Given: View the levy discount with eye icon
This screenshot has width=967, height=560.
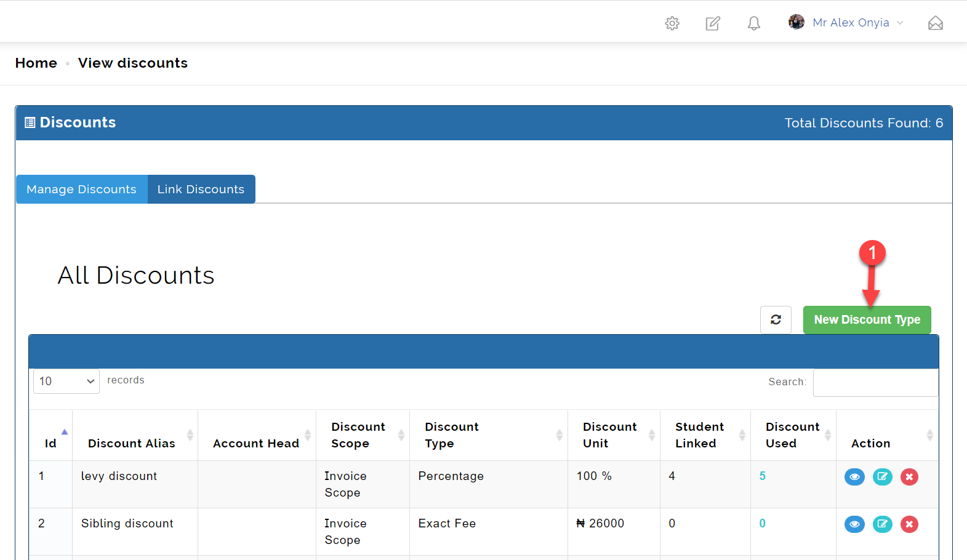Looking at the screenshot, I should click(x=854, y=477).
